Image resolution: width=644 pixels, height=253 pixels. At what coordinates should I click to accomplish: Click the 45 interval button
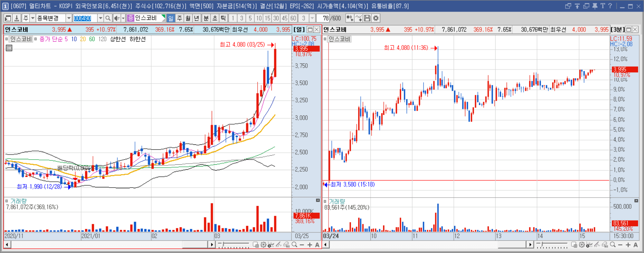(285, 18)
